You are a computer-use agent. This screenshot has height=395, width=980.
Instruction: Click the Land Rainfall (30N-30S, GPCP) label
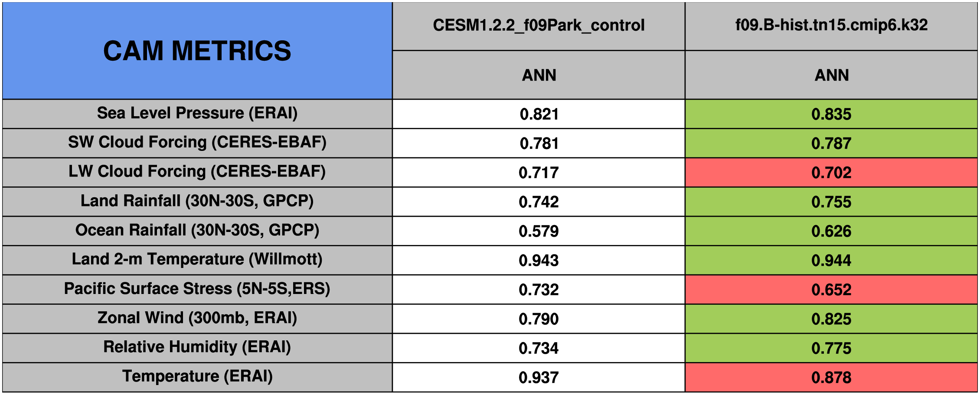click(197, 201)
